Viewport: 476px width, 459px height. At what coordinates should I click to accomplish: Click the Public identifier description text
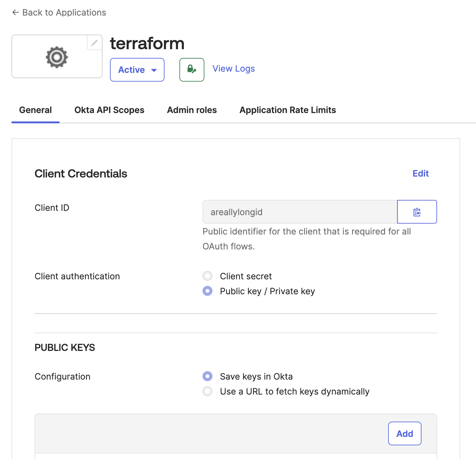point(307,239)
